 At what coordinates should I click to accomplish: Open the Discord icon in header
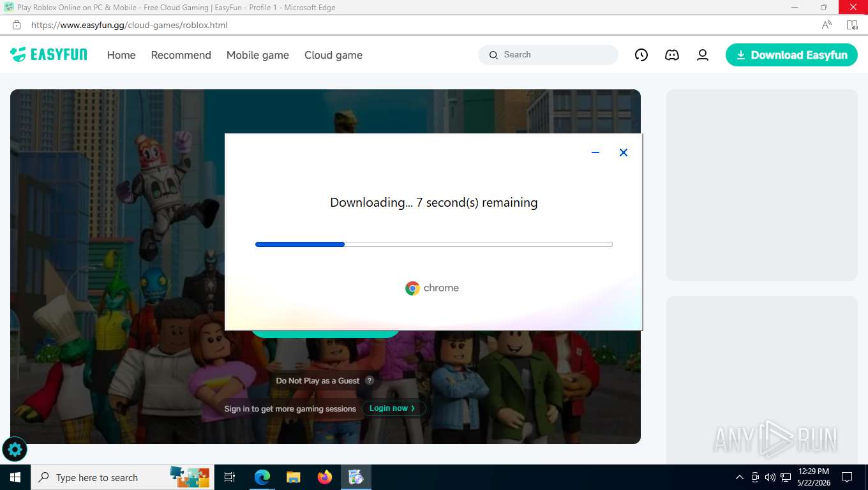point(672,55)
